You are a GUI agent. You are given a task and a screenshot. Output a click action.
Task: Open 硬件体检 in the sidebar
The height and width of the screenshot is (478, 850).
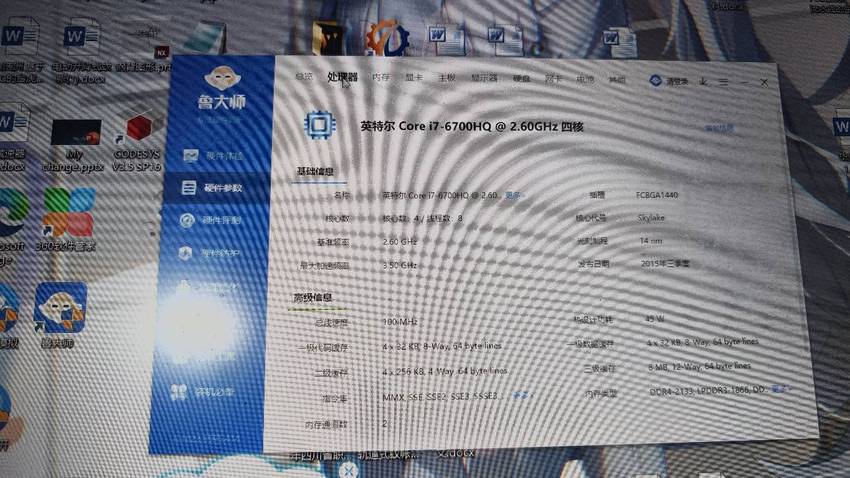pyautogui.click(x=213, y=156)
